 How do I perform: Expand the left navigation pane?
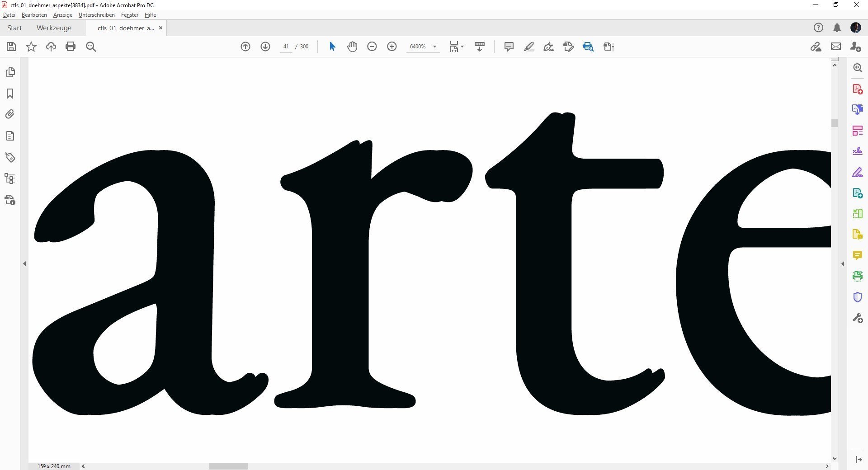[24, 263]
